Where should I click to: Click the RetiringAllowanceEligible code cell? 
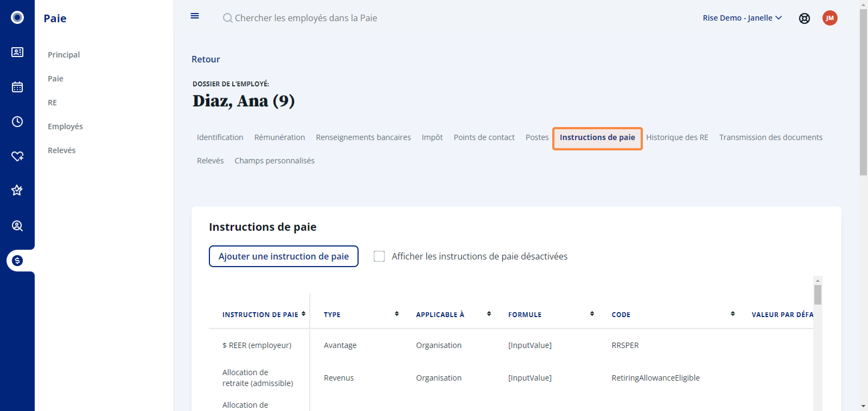point(655,378)
